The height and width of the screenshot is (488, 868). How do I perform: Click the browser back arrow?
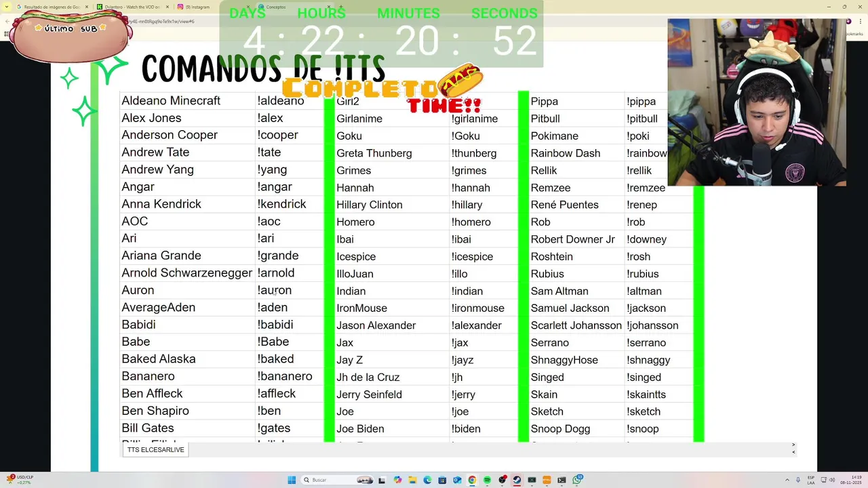[7, 21]
